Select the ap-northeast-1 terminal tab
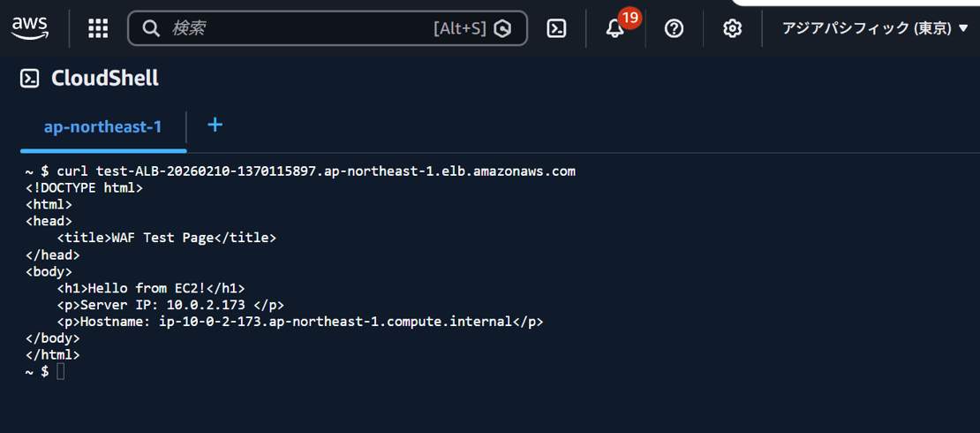The image size is (980, 433). pos(102,127)
